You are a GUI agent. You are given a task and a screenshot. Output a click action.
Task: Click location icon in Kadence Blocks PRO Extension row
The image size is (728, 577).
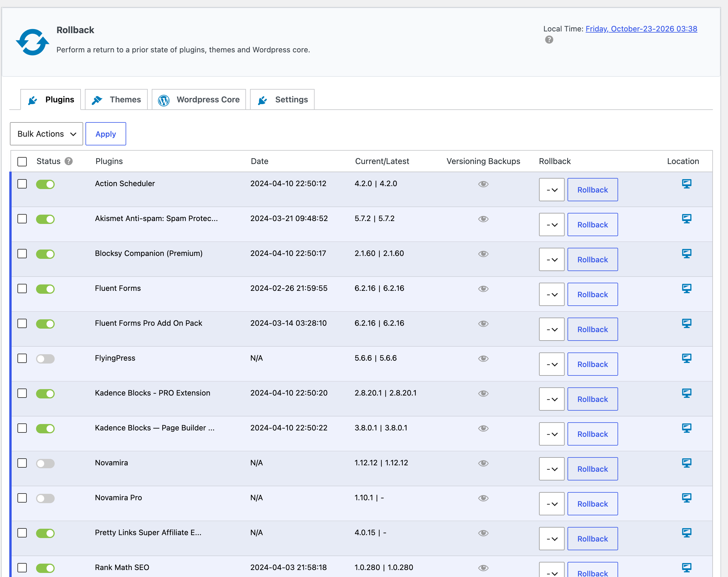coord(686,393)
